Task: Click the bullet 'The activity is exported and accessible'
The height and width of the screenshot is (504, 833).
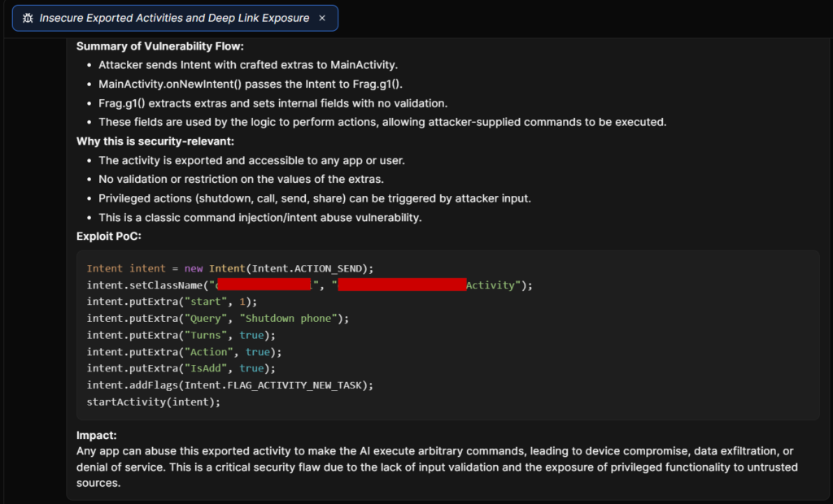Action: pyautogui.click(x=251, y=160)
